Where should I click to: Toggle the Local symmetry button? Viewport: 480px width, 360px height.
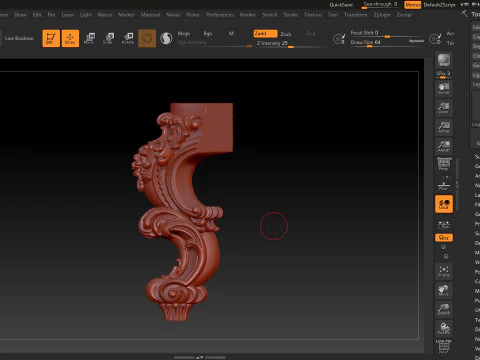(x=444, y=204)
